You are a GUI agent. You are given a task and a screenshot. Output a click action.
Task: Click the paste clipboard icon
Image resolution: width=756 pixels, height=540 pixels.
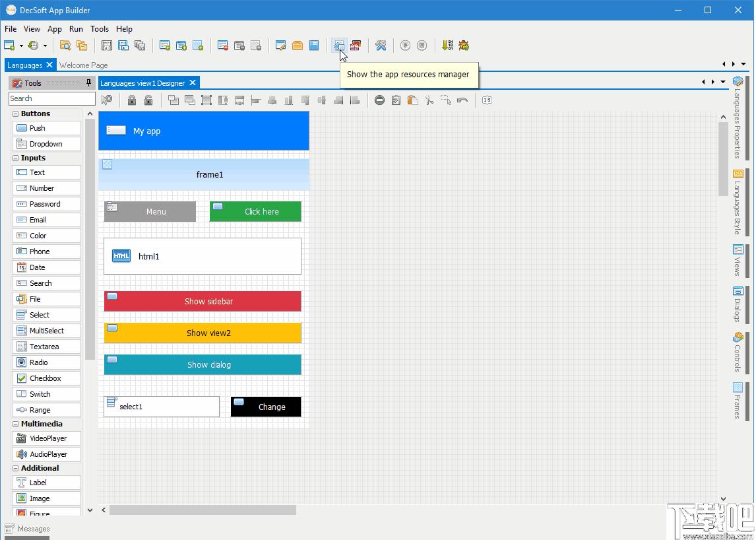click(413, 100)
